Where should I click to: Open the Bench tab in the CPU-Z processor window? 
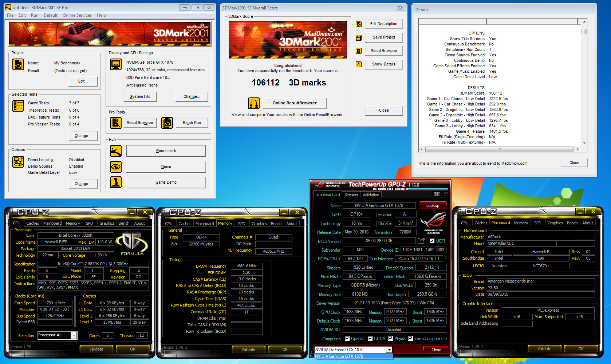coord(124,223)
